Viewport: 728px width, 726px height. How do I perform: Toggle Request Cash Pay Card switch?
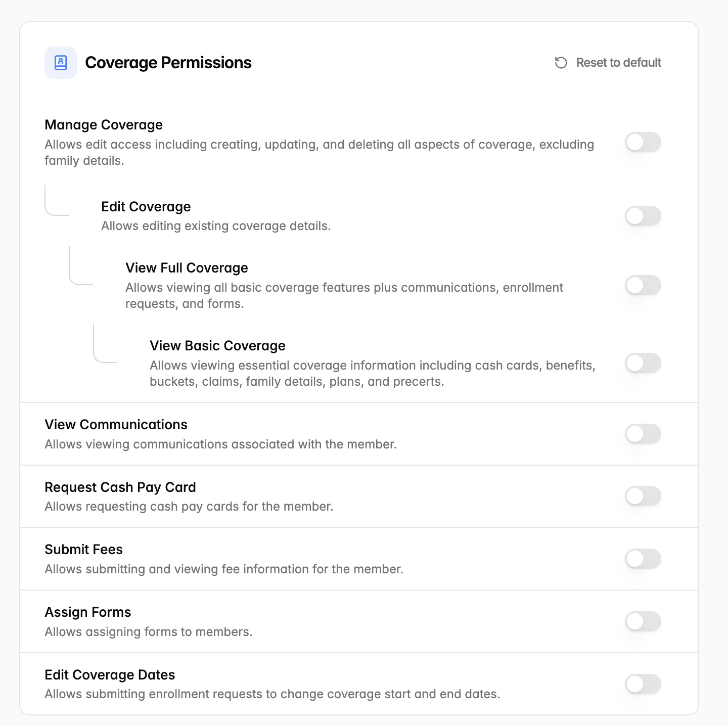point(643,496)
